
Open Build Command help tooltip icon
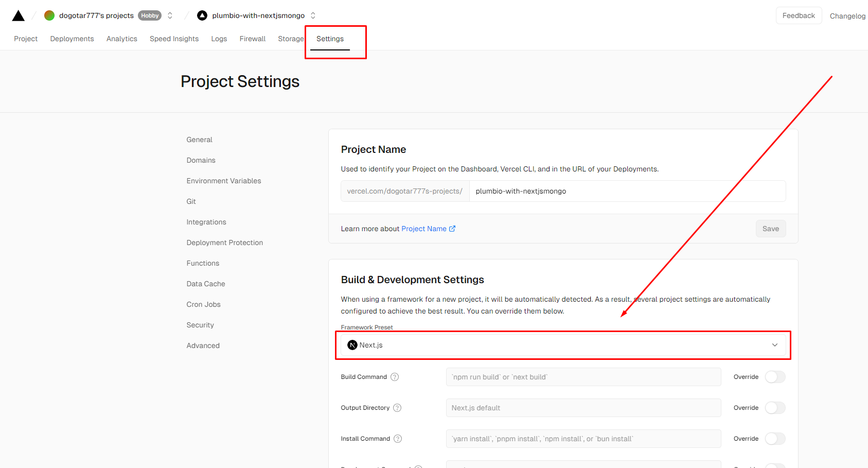395,377
